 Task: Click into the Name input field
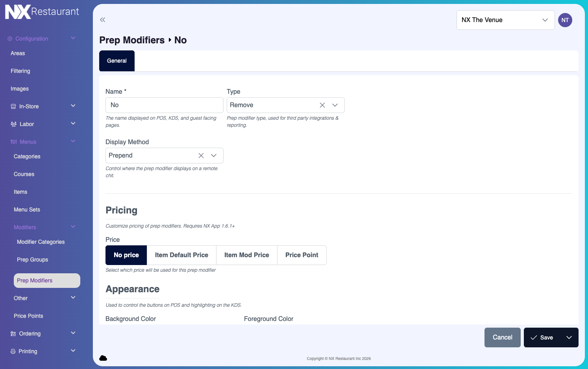pos(164,105)
